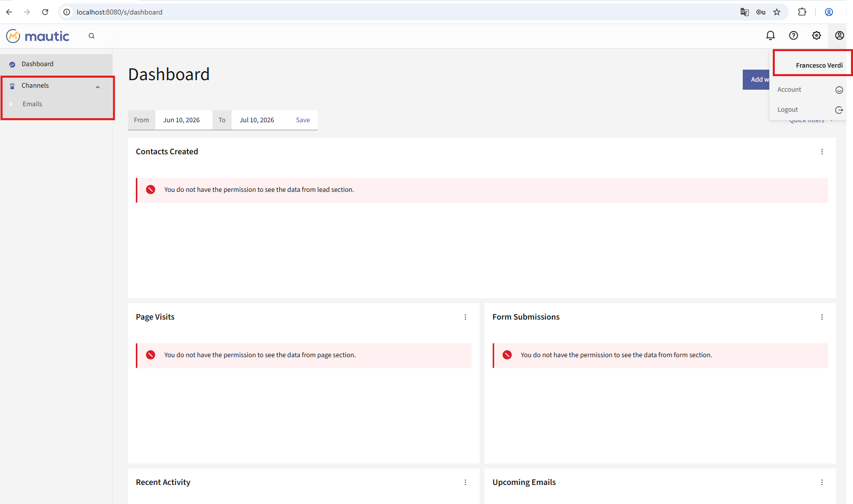
Task: Click the Logout arrow icon
Action: [839, 110]
